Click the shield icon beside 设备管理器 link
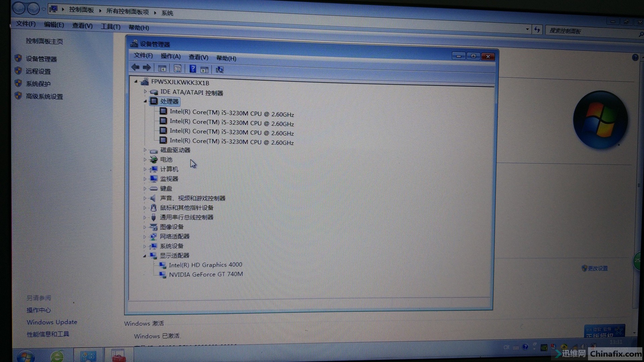Viewport: 644px width, 362px height. click(18, 58)
